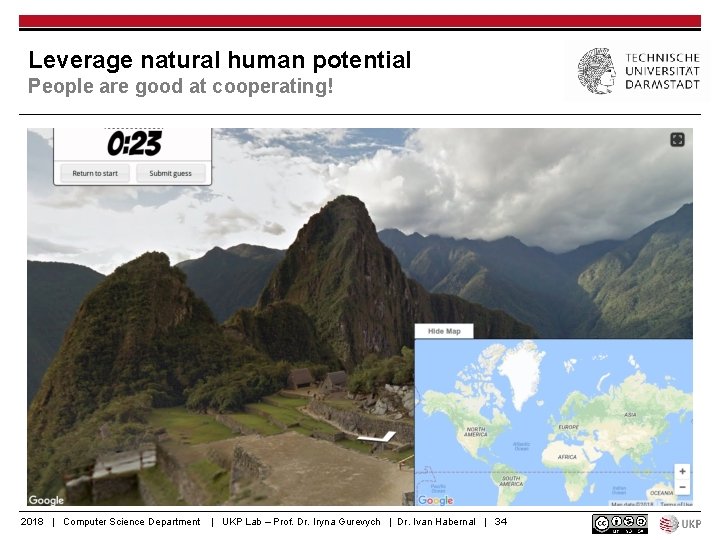Click the map zoom in plus button

[x=682, y=471]
